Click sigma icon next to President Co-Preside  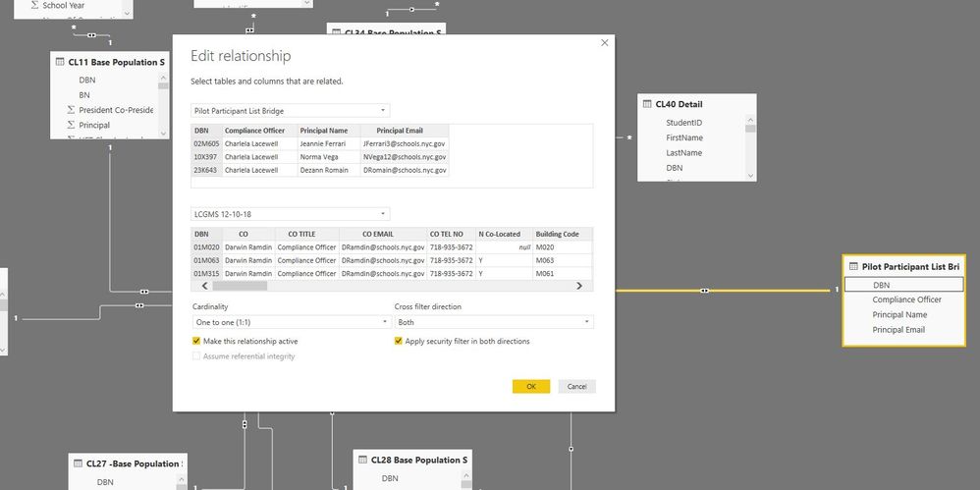pos(71,110)
